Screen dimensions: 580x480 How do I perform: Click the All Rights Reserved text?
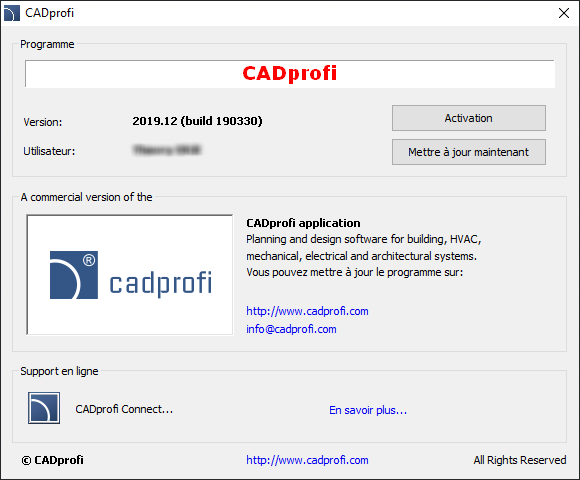click(x=520, y=460)
